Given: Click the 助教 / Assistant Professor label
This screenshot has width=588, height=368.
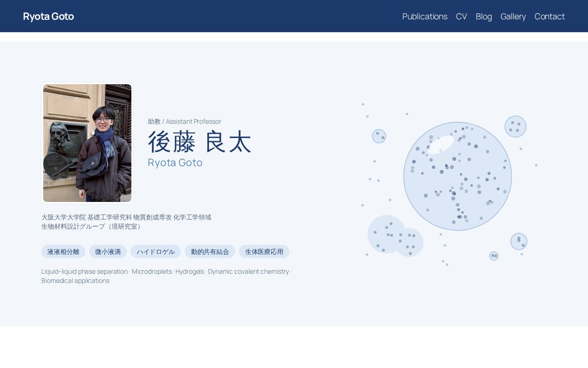Looking at the screenshot, I should tap(185, 121).
